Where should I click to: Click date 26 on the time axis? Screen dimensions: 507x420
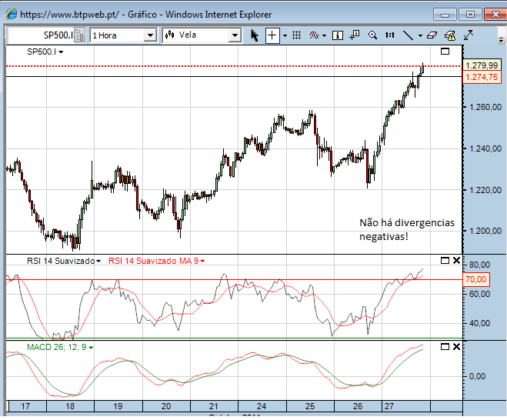pos(358,406)
